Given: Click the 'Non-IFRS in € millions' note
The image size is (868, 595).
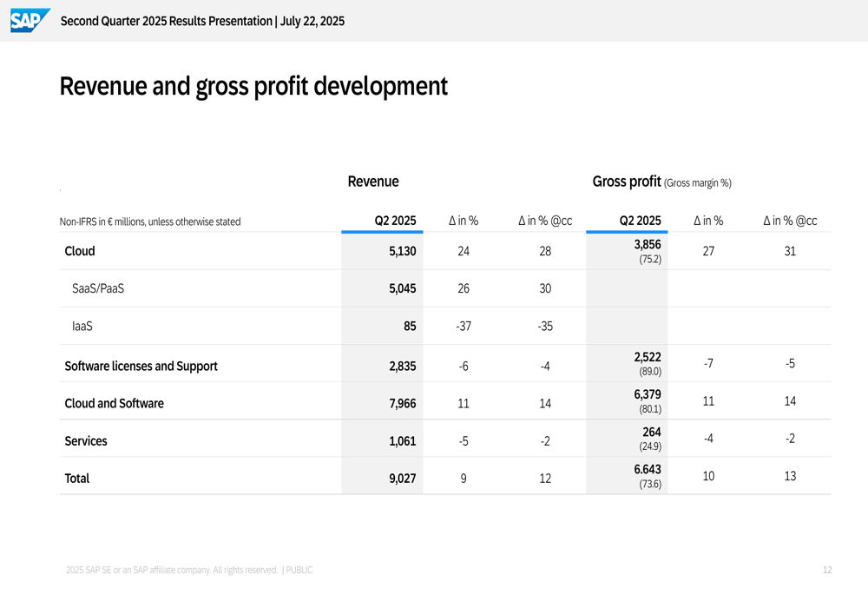Looking at the screenshot, I should tap(150, 221).
